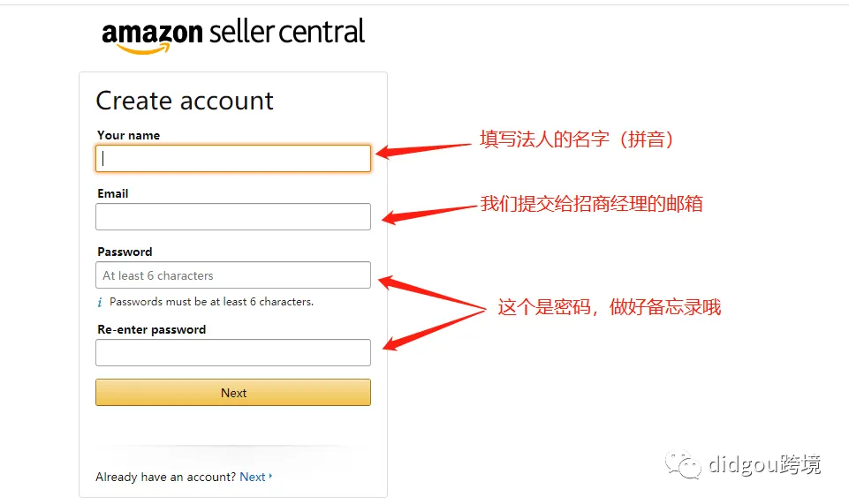849x504 pixels.
Task: Click the red arrow pointing to Your name
Action: [x=423, y=150]
